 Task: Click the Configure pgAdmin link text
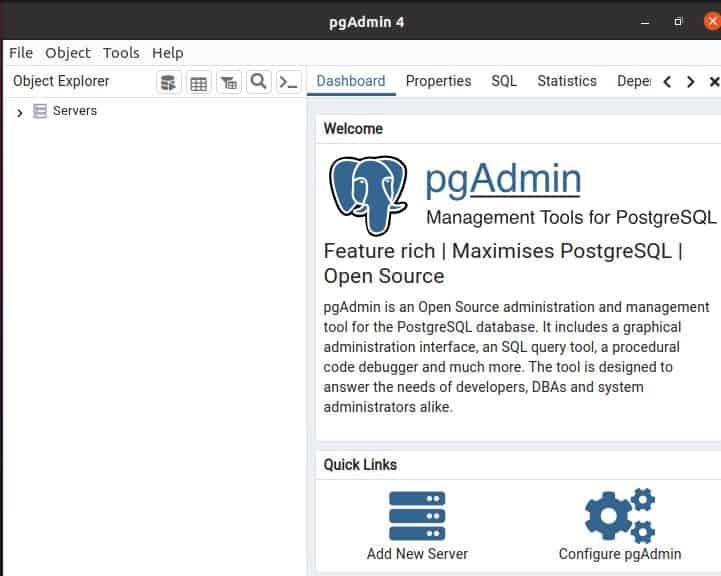[x=620, y=554]
